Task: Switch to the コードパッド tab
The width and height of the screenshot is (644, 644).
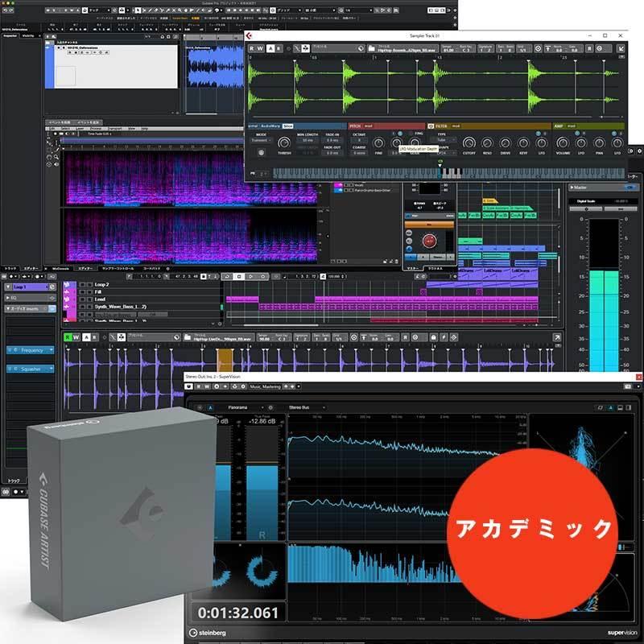Action: 151,269
